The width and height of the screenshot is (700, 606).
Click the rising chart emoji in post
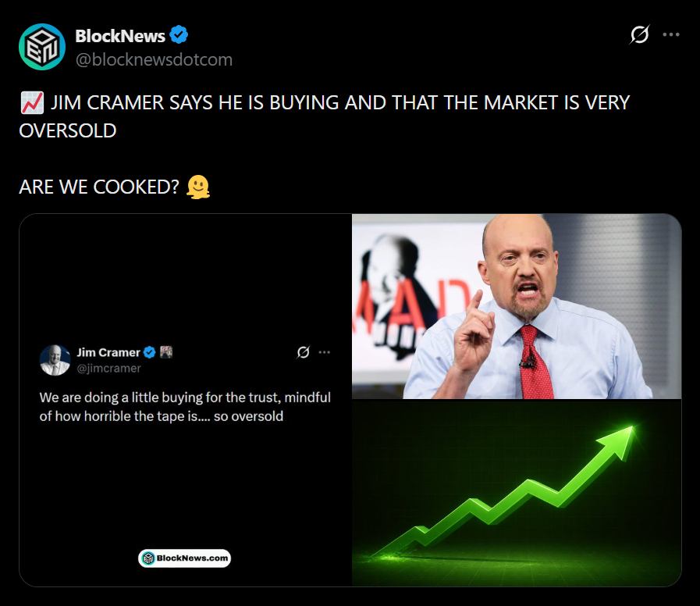click(30, 103)
